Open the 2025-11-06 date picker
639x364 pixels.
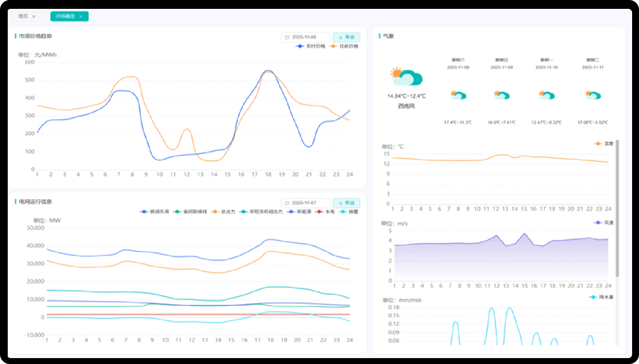point(305,37)
